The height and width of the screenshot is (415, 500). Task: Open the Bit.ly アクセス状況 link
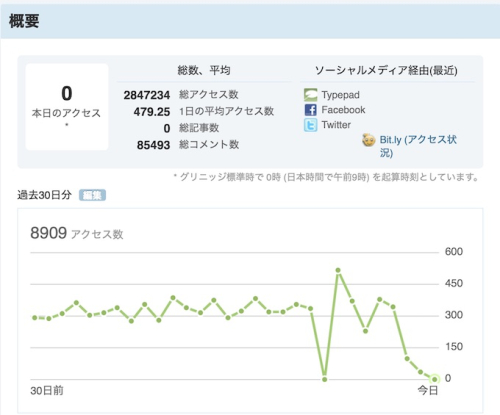418,146
